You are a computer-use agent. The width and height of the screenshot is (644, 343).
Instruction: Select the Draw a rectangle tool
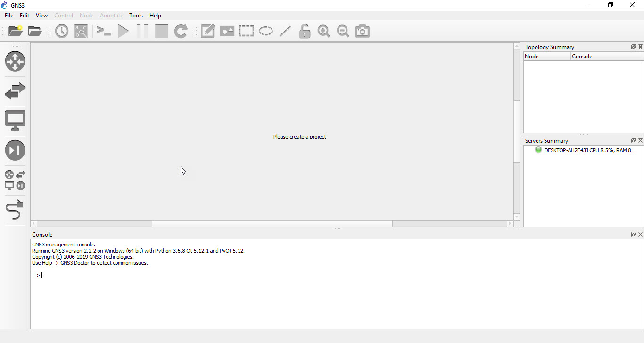point(246,31)
